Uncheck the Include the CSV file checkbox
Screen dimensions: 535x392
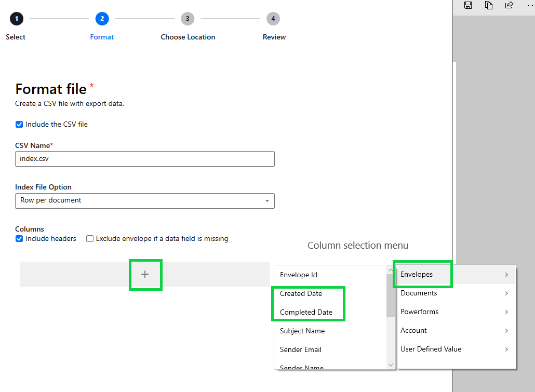click(x=19, y=124)
